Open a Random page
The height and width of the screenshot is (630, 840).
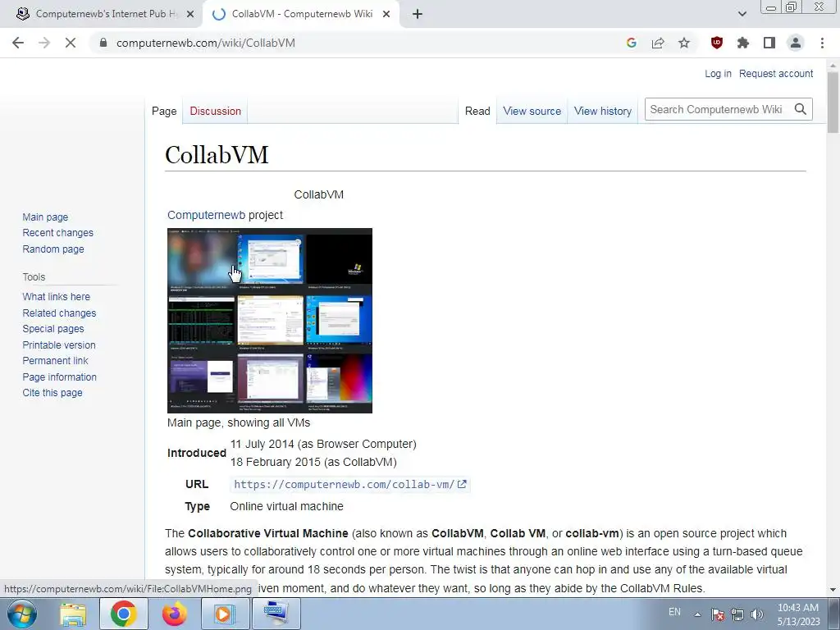pyautogui.click(x=53, y=249)
